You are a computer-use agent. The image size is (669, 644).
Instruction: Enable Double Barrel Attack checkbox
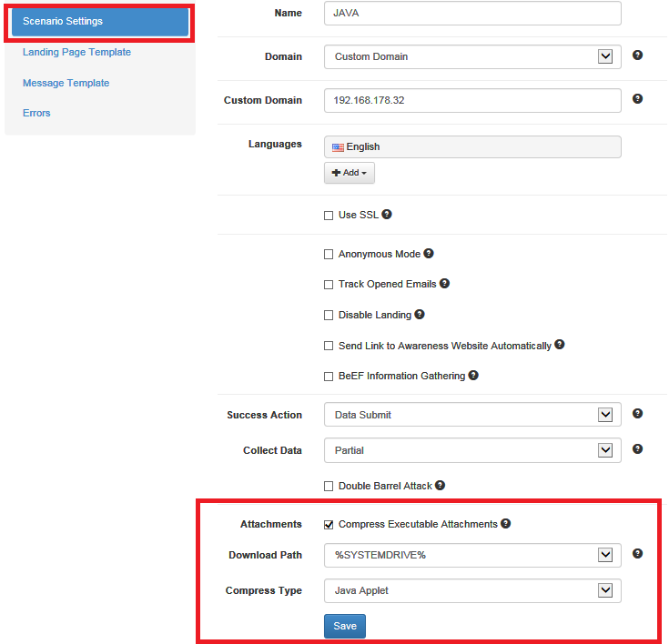[x=329, y=487]
